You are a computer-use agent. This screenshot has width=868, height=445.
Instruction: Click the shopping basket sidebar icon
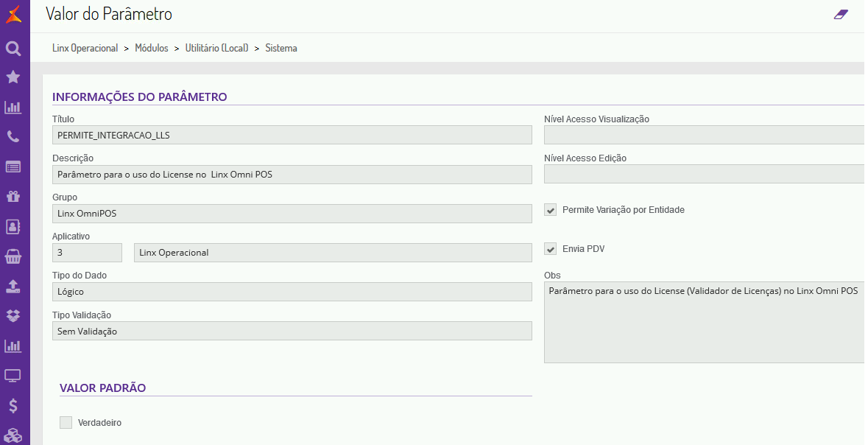[x=13, y=256]
